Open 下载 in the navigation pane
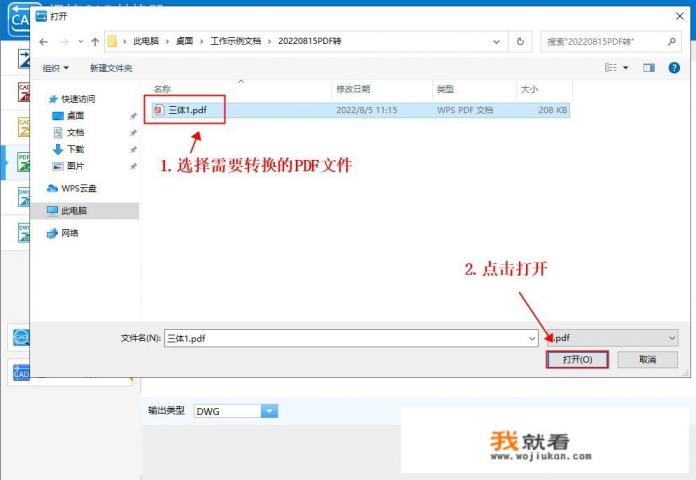This screenshot has width=696, height=480. coord(68,149)
